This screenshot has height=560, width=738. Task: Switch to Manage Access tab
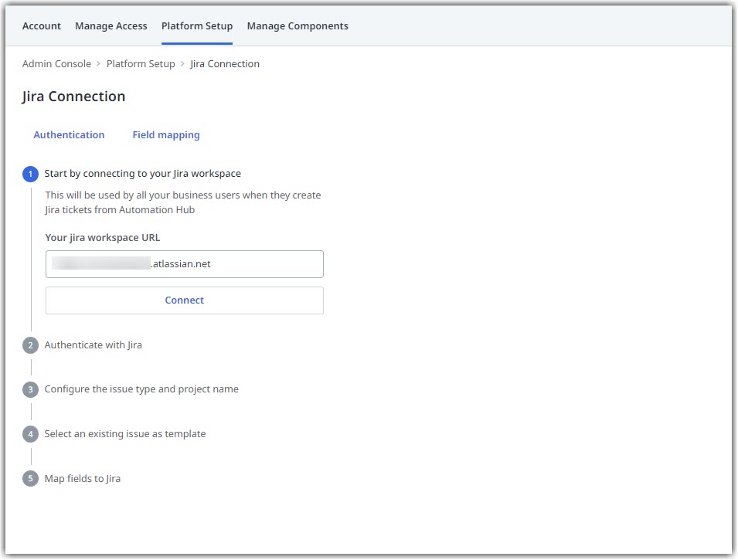point(111,26)
